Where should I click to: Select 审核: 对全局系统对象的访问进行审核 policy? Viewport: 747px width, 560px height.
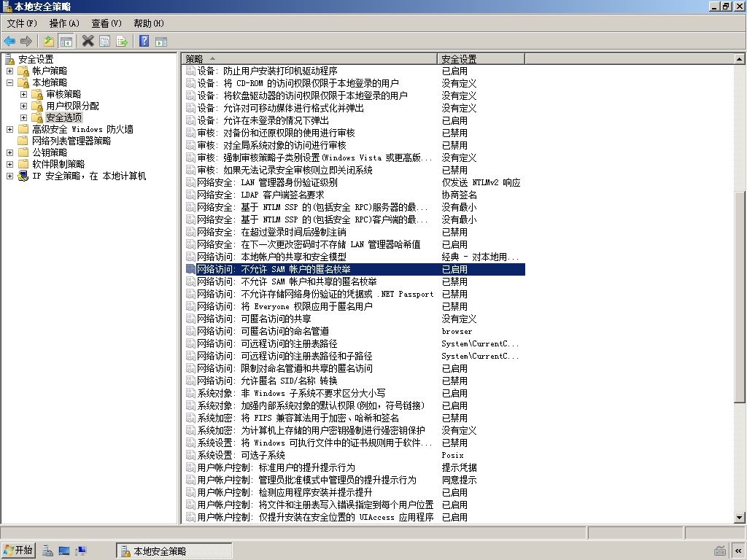(x=271, y=145)
